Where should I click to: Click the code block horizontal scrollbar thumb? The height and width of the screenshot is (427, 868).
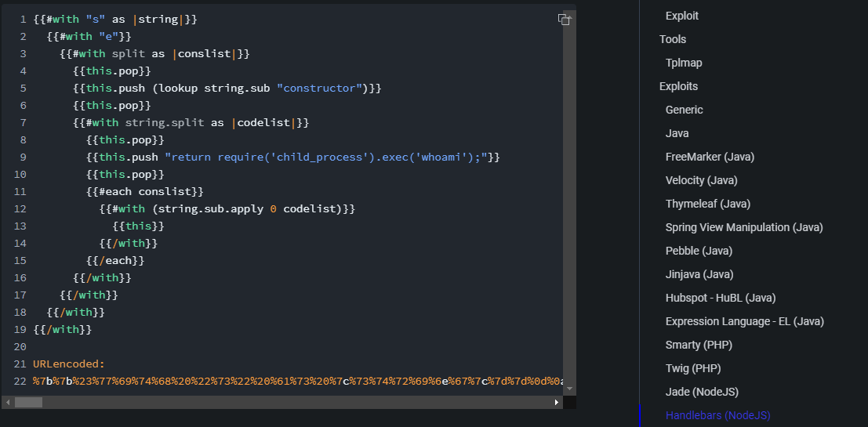click(x=28, y=403)
